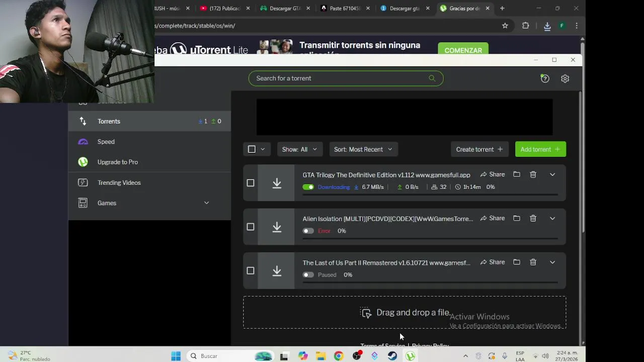Click uTorrent icon in the taskbar
This screenshot has height=362, width=644.
click(x=411, y=356)
